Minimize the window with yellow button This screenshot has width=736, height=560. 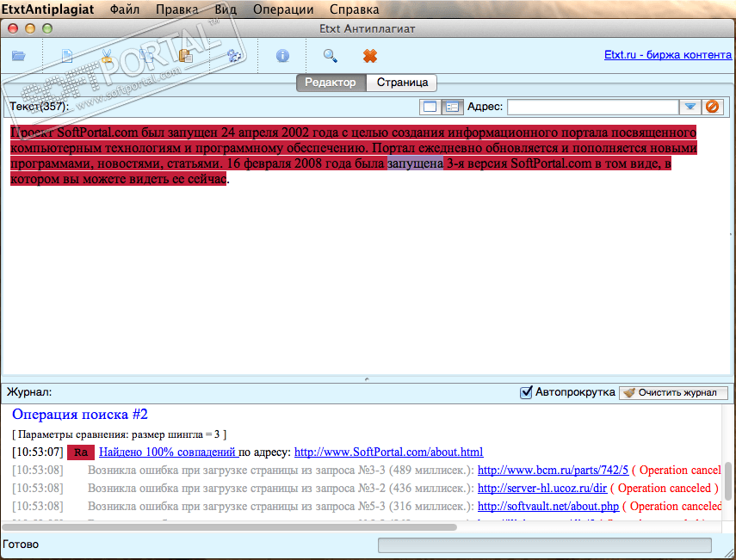[30, 28]
